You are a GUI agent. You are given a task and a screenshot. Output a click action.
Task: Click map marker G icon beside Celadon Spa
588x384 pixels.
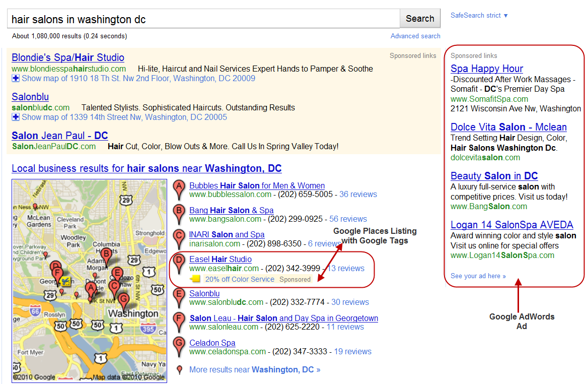[x=179, y=347]
